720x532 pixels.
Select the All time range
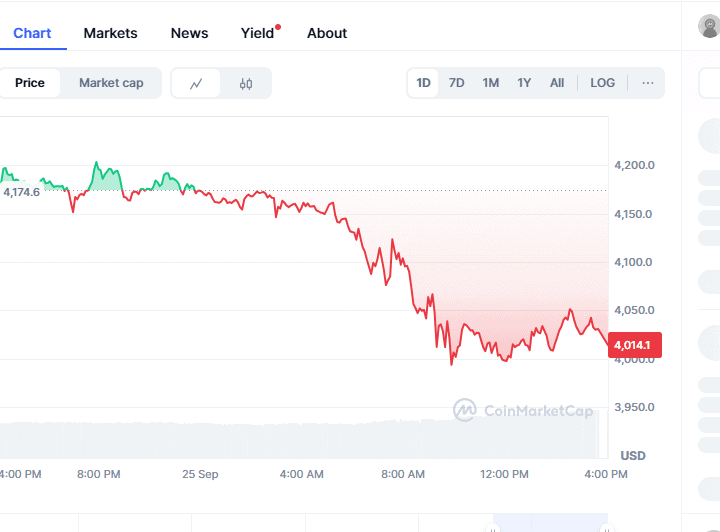[x=557, y=83]
